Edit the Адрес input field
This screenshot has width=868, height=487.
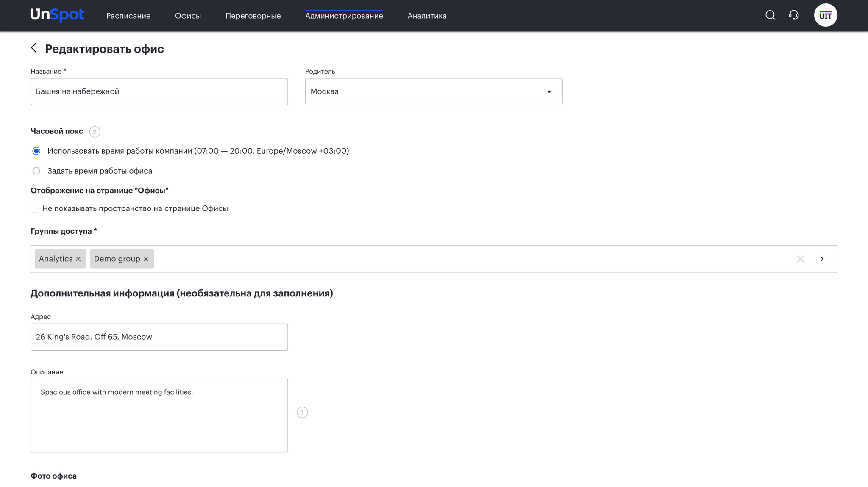(159, 337)
